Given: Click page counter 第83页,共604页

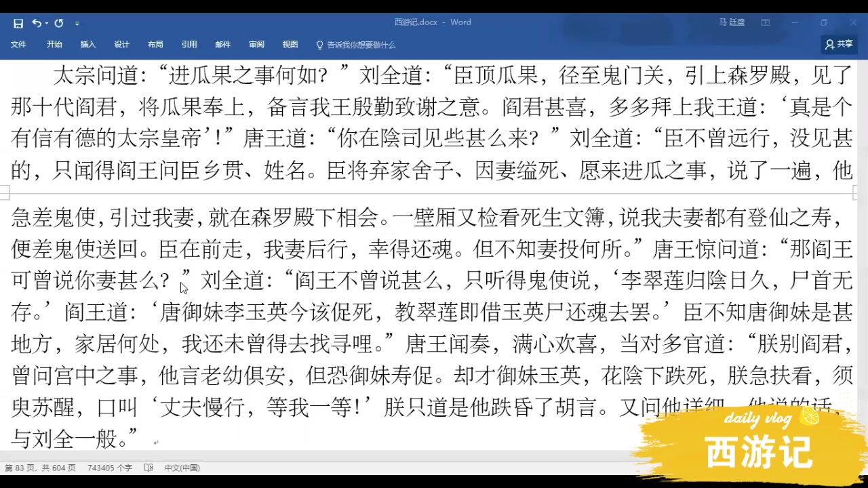Looking at the screenshot, I should point(40,468).
